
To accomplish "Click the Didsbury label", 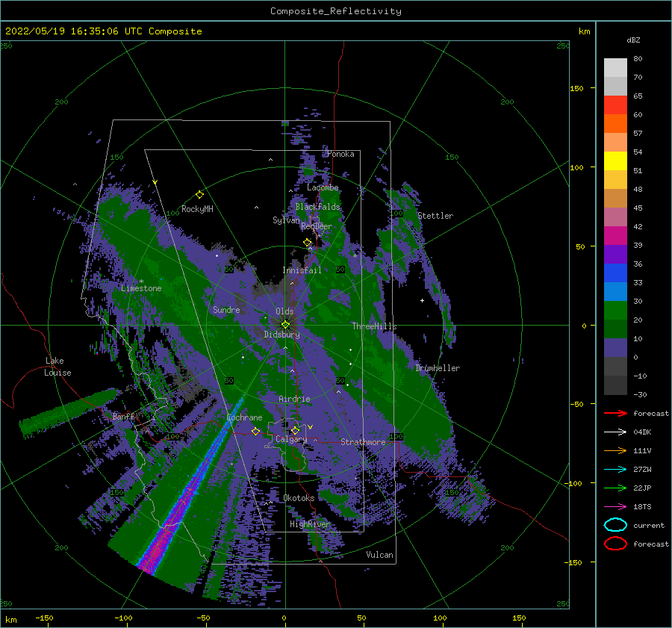I will tap(281, 335).
